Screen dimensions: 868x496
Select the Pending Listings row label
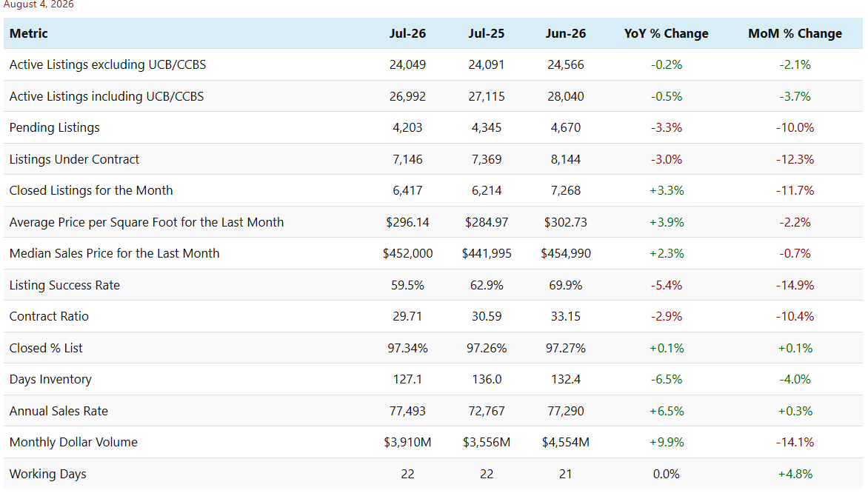click(x=54, y=128)
